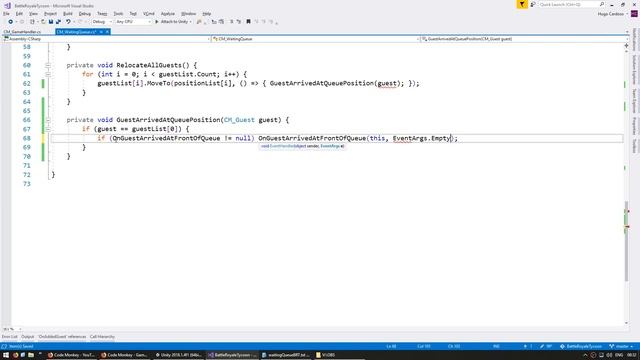Open the 'OnAddedGuest' references tab

tap(62, 337)
